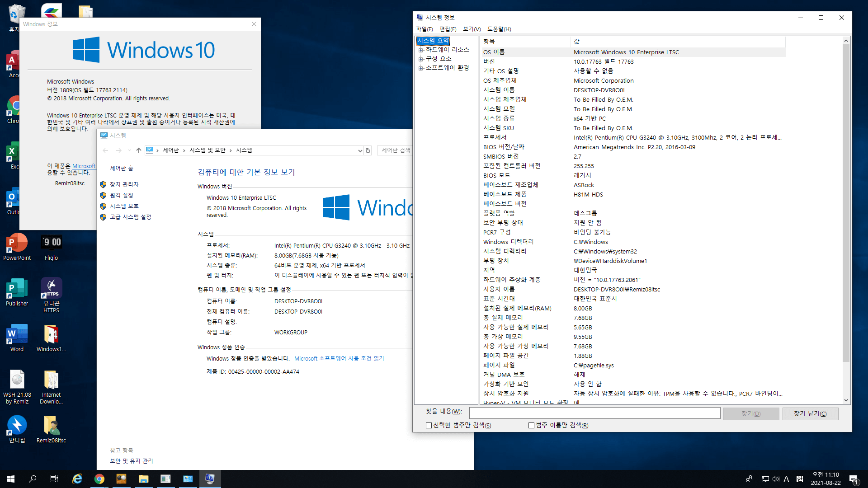Launch the Publisher desktop shortcut
This screenshot has width=868, height=488.
pyautogui.click(x=17, y=292)
